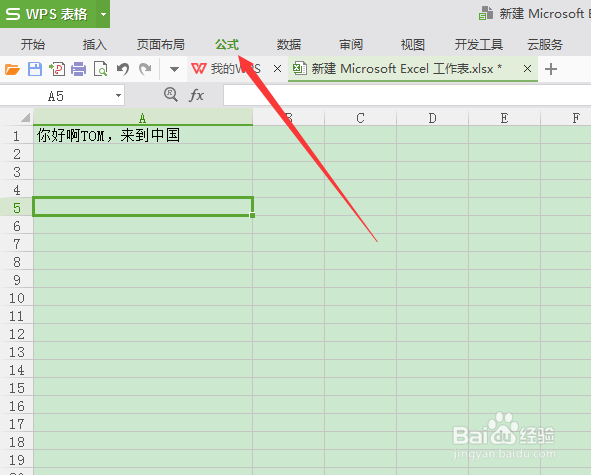Click the Excel file icon on workbook tab
The height and width of the screenshot is (475, 591).
300,68
